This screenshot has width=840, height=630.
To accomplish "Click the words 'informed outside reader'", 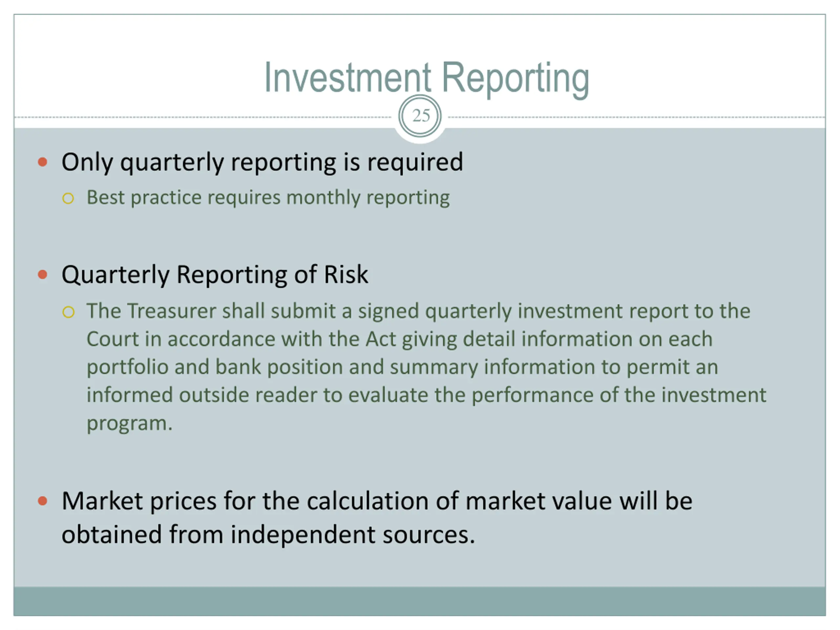I will pyautogui.click(x=201, y=395).
